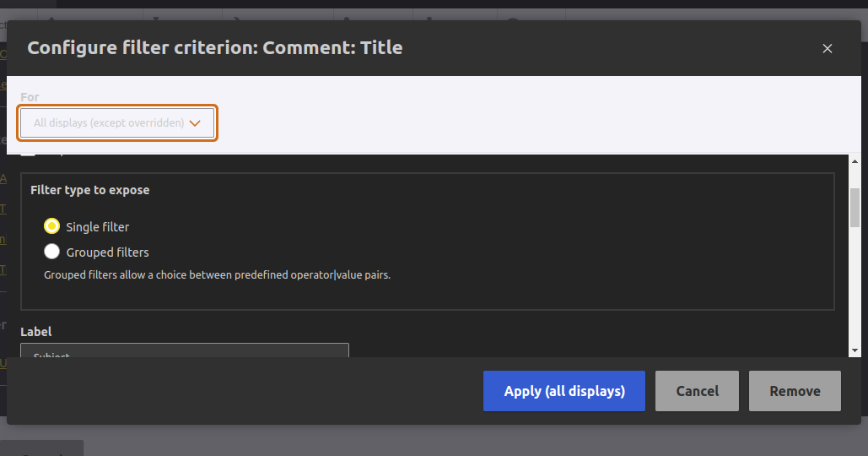The height and width of the screenshot is (456, 868).
Task: Click the 'Single filter' label text
Action: [98, 227]
